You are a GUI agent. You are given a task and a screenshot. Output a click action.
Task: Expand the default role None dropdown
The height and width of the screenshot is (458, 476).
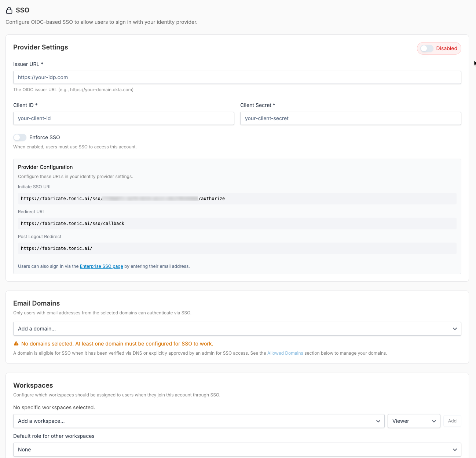pyautogui.click(x=237, y=450)
